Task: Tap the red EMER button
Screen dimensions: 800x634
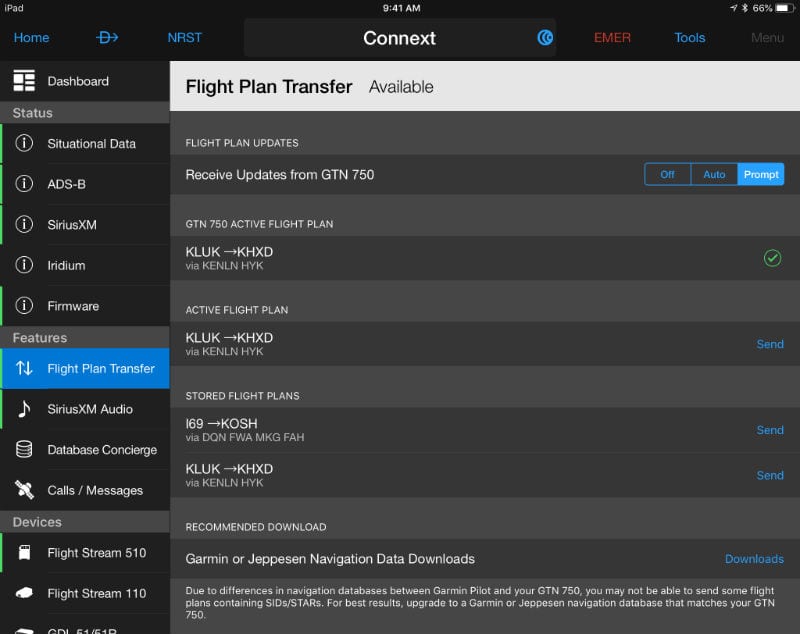Action: (612, 37)
